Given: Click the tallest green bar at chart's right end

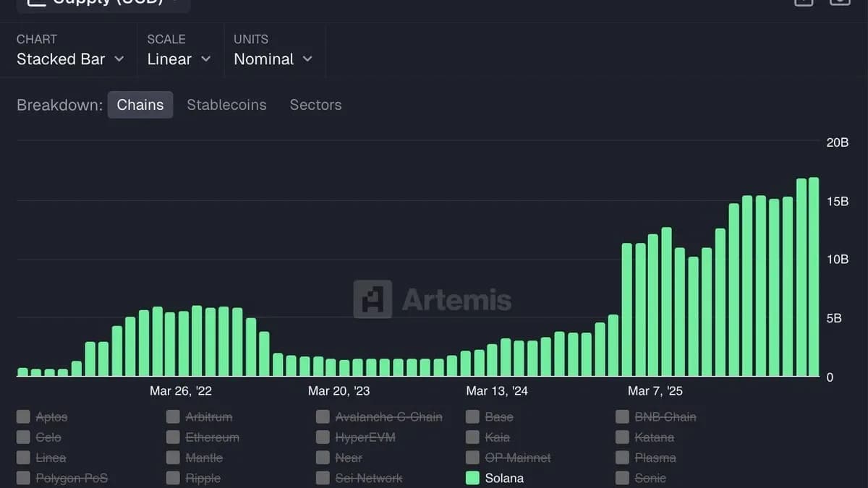Looking at the screenshot, I should 814,277.
